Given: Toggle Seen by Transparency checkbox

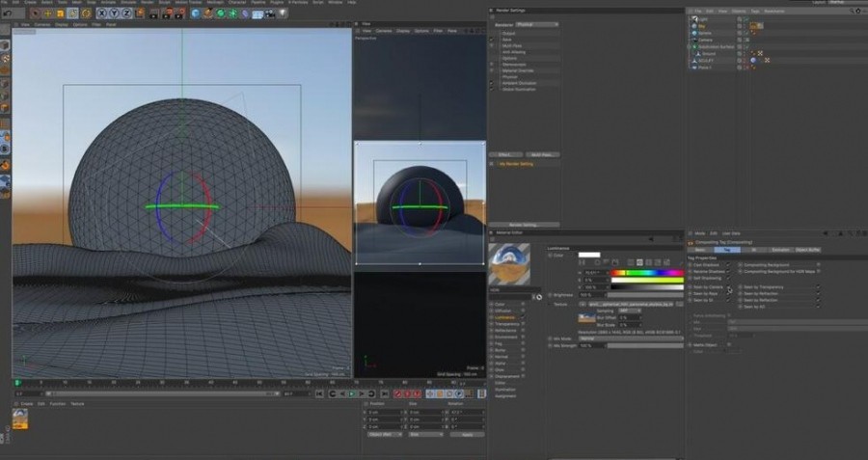Looking at the screenshot, I should click(818, 287).
